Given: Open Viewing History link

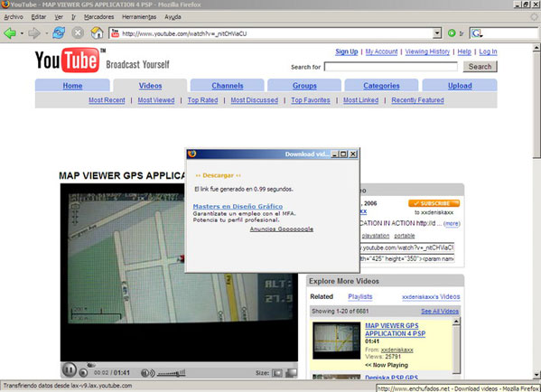Looking at the screenshot, I should 427,51.
